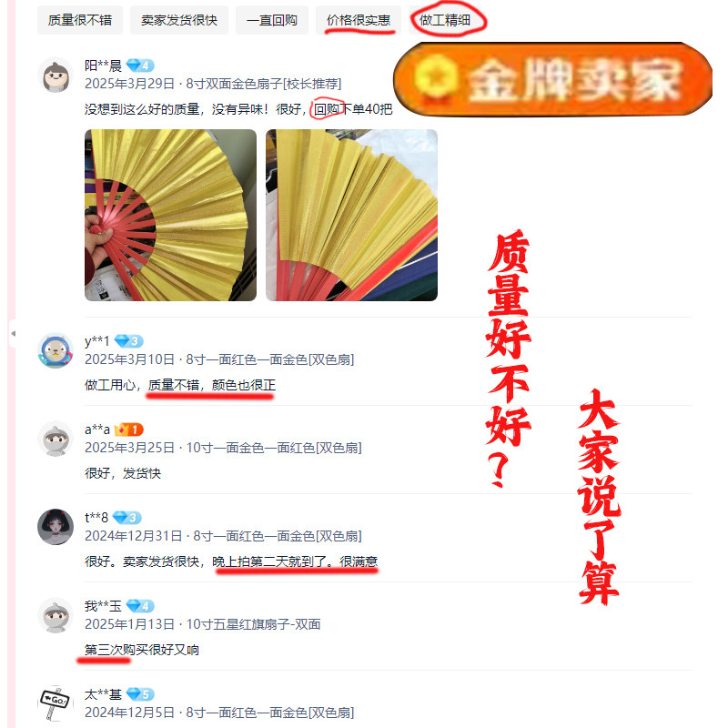The image size is (728, 728).
Task: Click a**a user avatar
Action: point(56,439)
